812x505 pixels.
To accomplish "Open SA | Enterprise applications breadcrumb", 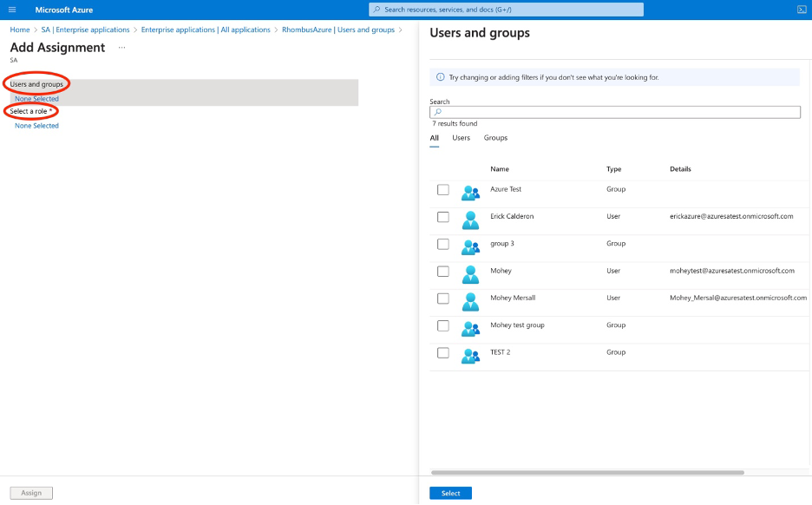I will [x=85, y=30].
